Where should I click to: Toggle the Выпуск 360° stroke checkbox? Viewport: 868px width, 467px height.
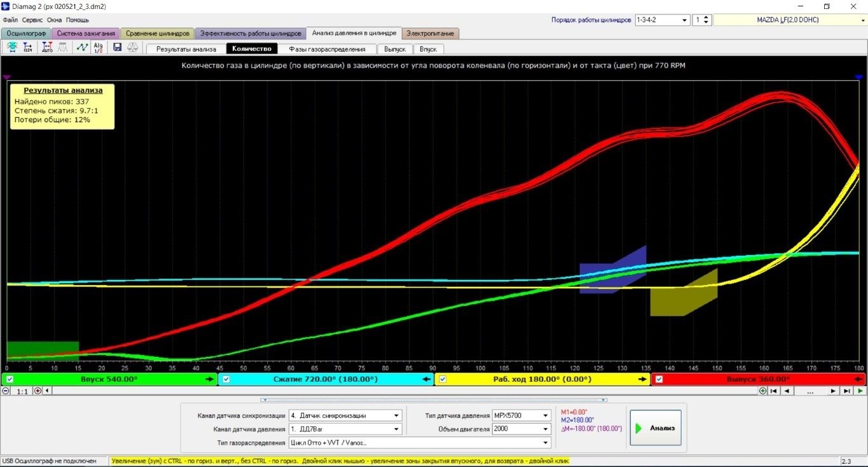(x=659, y=379)
